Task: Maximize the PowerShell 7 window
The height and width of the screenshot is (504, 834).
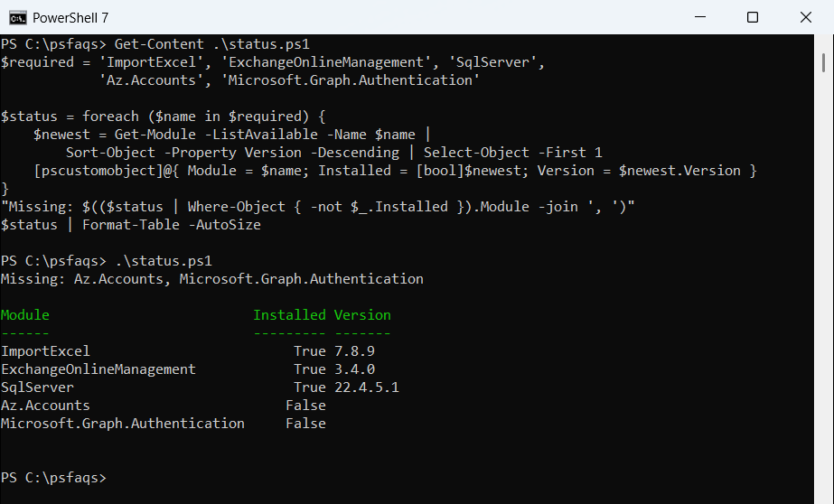Action: (x=752, y=17)
